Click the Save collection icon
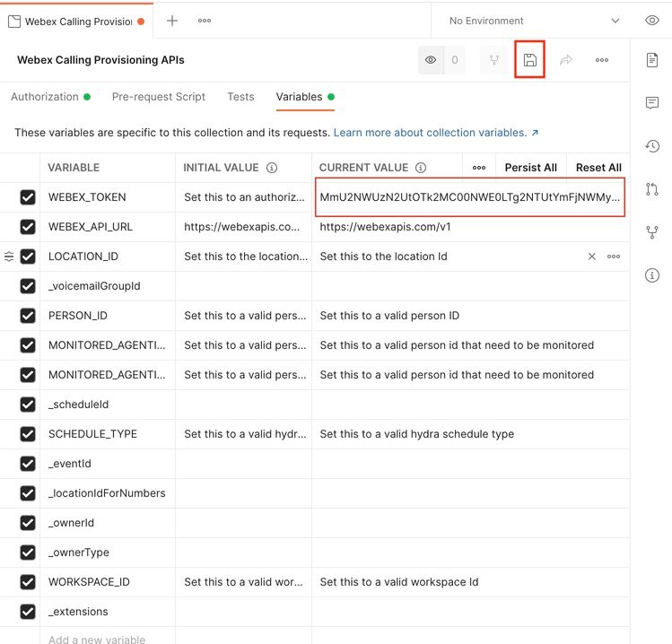 coord(529,60)
